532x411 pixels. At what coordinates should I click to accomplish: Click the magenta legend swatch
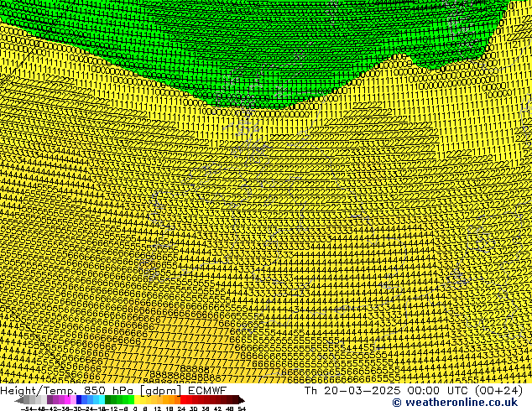(67, 400)
